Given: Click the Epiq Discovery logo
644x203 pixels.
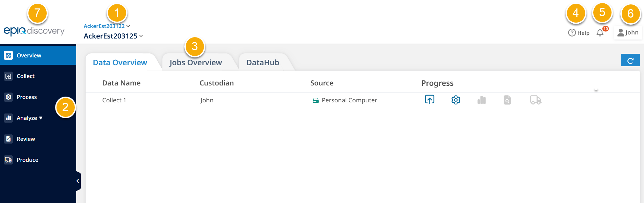Looking at the screenshot, I should pos(34,31).
